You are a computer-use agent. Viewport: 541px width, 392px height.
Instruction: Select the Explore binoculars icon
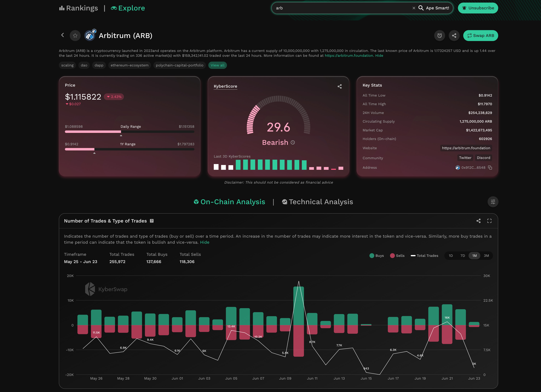(x=114, y=8)
